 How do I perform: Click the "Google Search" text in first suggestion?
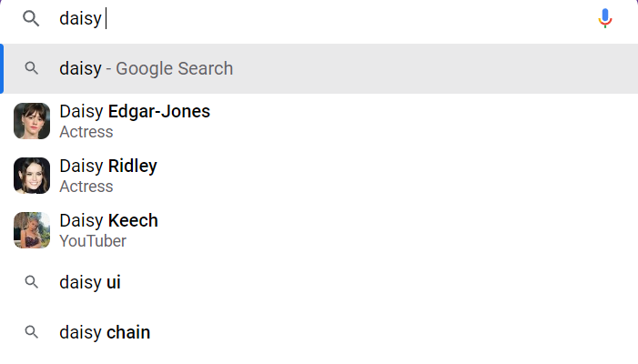[x=175, y=68]
